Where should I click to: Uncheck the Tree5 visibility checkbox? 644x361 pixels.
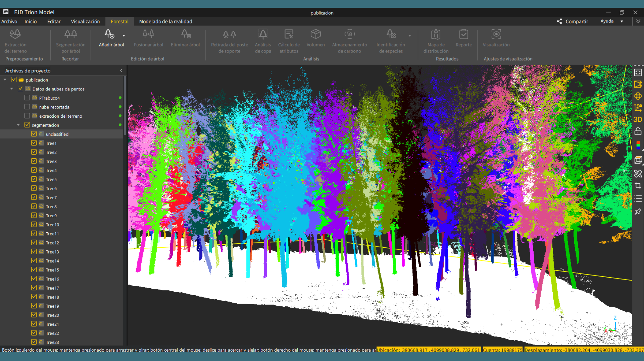(34, 179)
